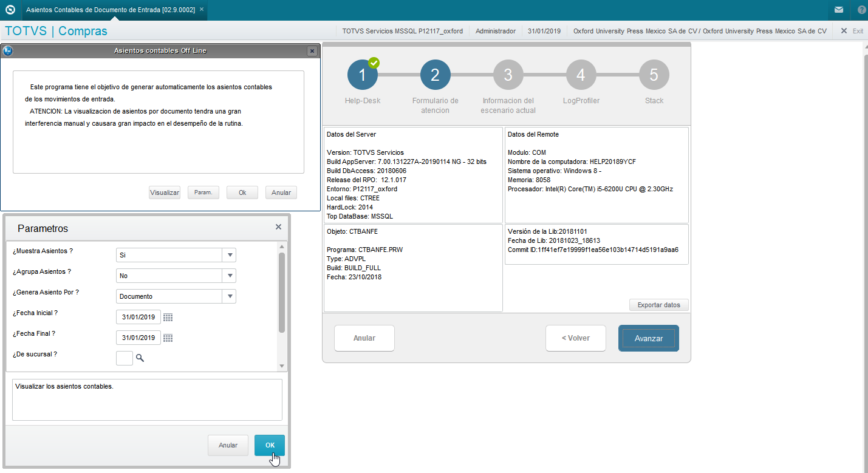Click the De sucursal search magnifier
Viewport: 868px width, 473px height.
140,358
